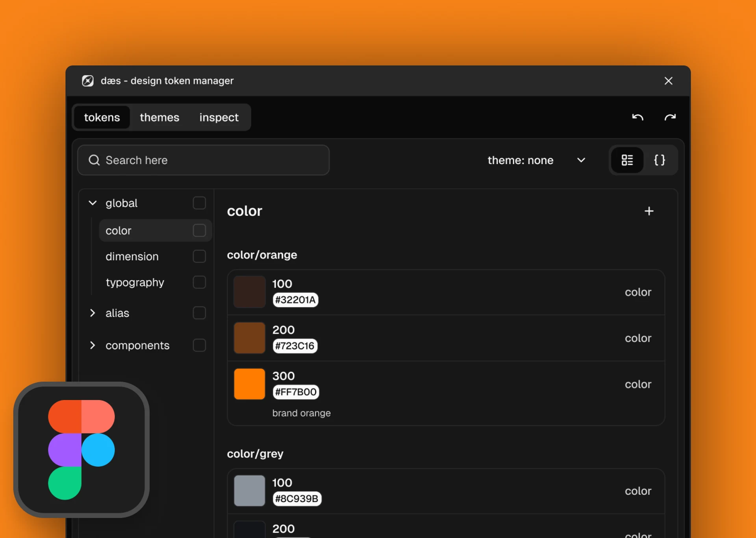
Task: Click the color/orange group heading
Action: pyautogui.click(x=262, y=255)
